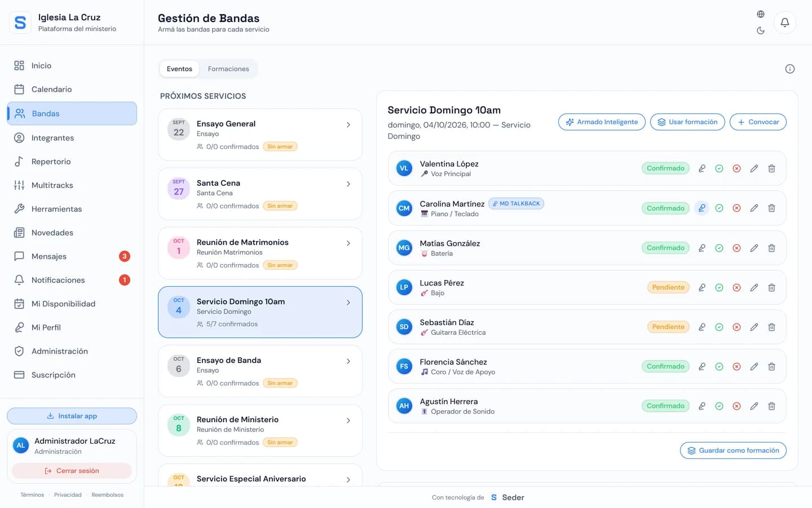The height and width of the screenshot is (508, 812).
Task: Click the red X icon for Sebastián Díaz
Action: (736, 327)
